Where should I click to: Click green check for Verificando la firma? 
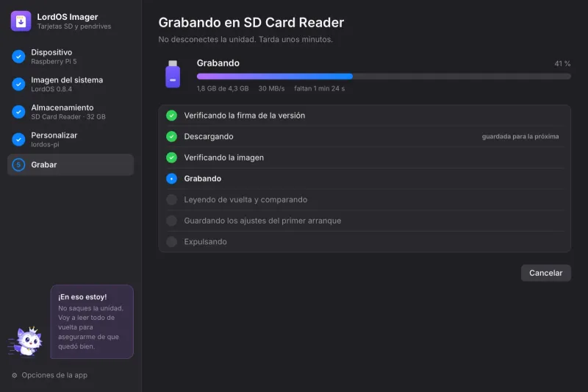click(x=172, y=115)
